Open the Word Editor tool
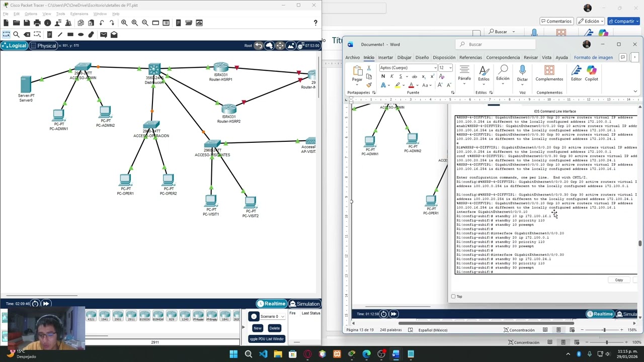The height and width of the screenshot is (362, 644). [576, 73]
